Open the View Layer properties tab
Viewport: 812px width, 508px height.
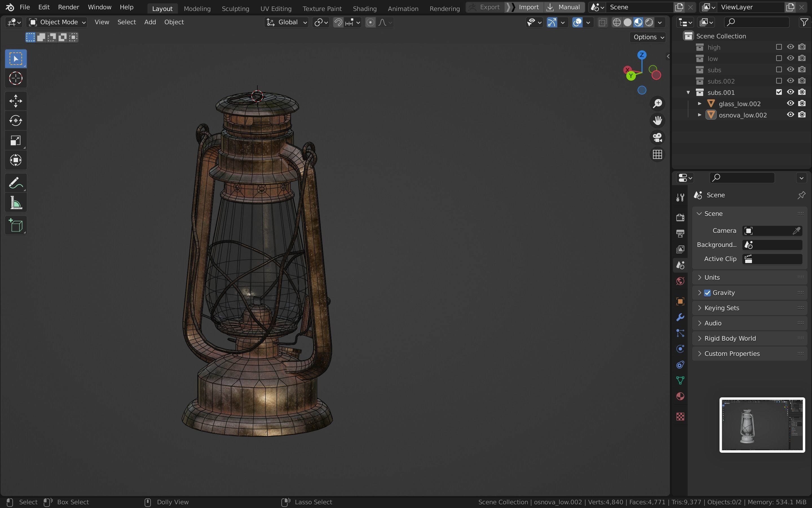pyautogui.click(x=680, y=249)
